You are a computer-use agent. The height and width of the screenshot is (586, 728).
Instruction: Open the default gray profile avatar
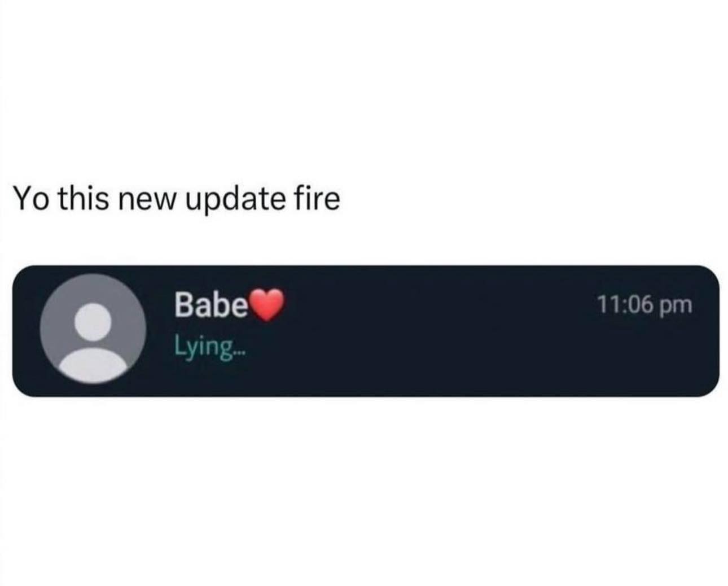93,329
